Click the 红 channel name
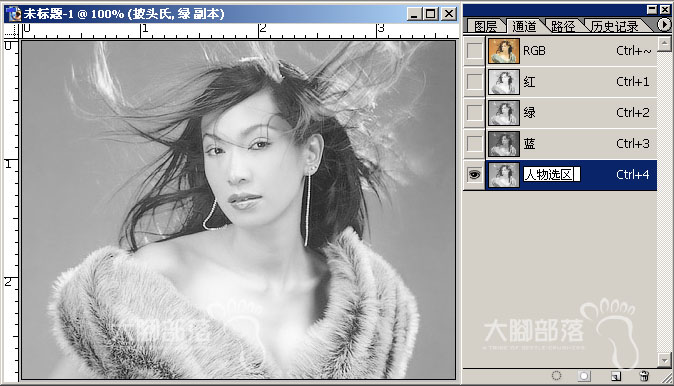This screenshot has height=386, width=674. [529, 82]
